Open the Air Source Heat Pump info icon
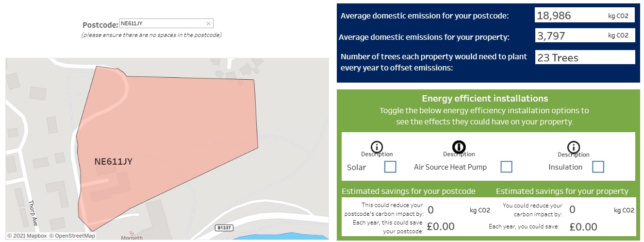 (x=459, y=146)
